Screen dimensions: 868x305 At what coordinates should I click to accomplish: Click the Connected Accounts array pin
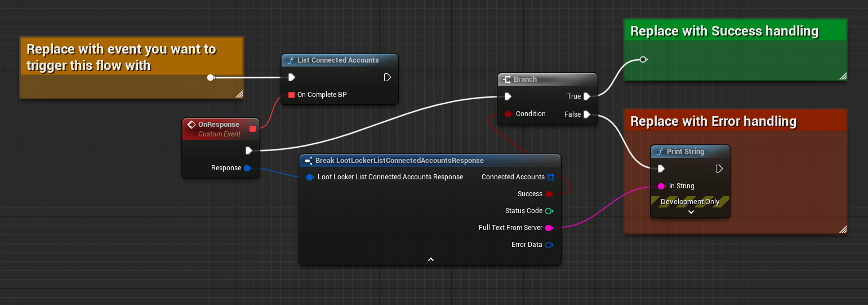click(550, 177)
